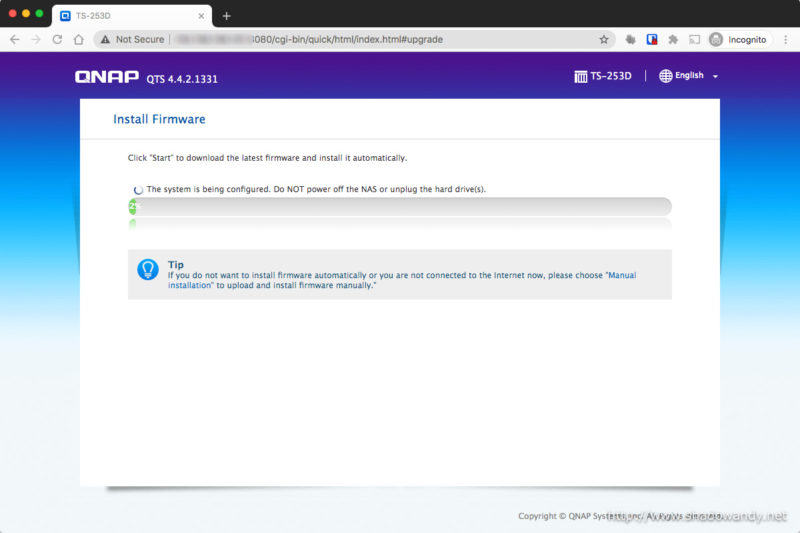Reload the page using the refresh icon
The height and width of the screenshot is (533, 800).
click(57, 39)
